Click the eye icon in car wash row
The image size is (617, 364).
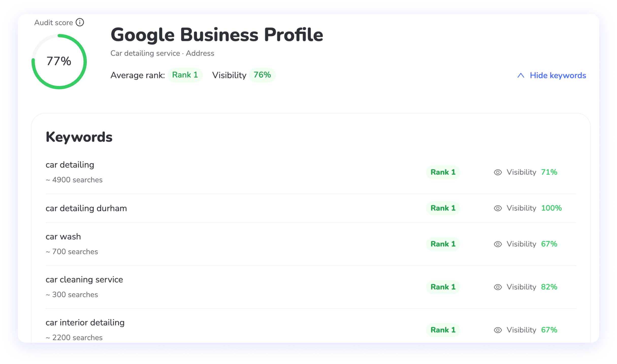pyautogui.click(x=498, y=244)
